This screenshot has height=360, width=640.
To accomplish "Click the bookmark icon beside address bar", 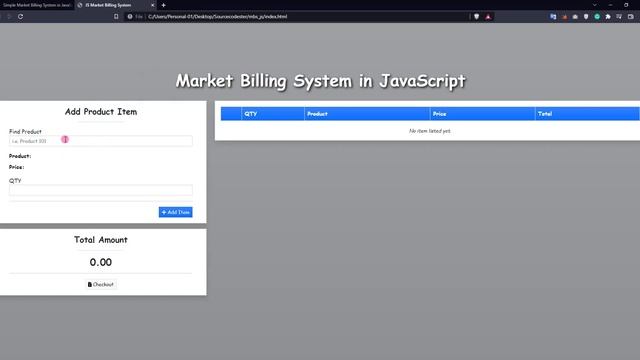I will pos(116,17).
